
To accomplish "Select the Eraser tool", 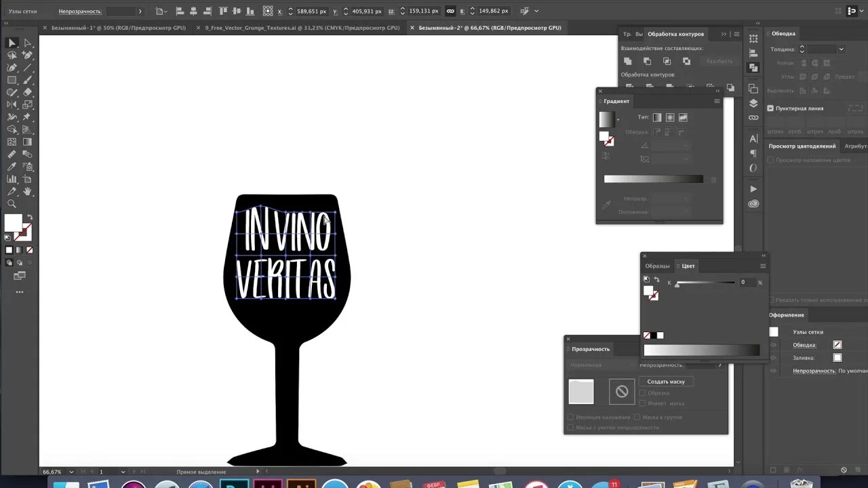I will (x=28, y=92).
